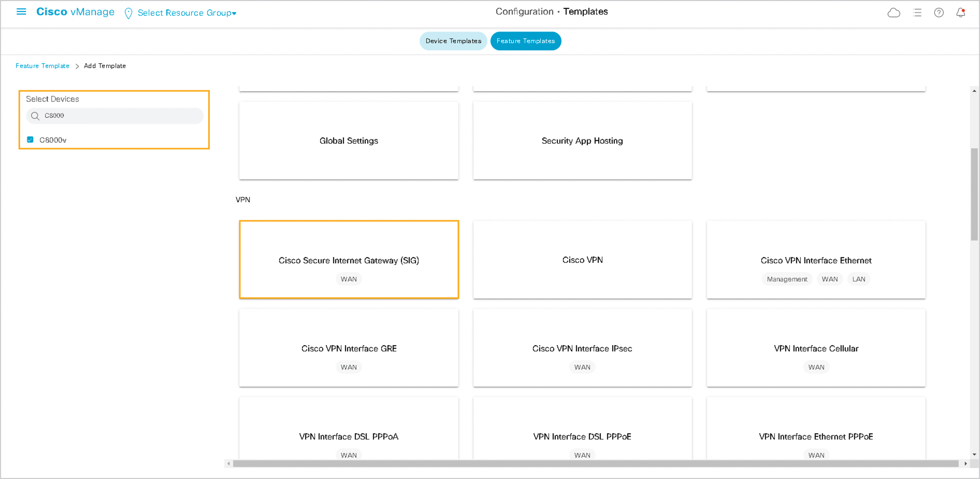Click the LAN tag on VPN Interface Ethernet
The image size is (980, 479).
(x=859, y=279)
